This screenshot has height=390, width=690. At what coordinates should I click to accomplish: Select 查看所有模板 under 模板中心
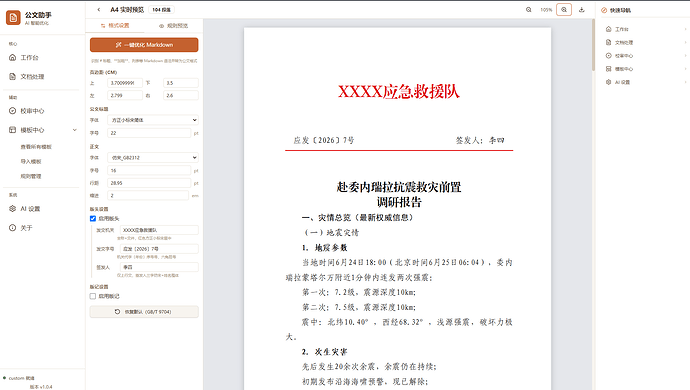point(36,147)
